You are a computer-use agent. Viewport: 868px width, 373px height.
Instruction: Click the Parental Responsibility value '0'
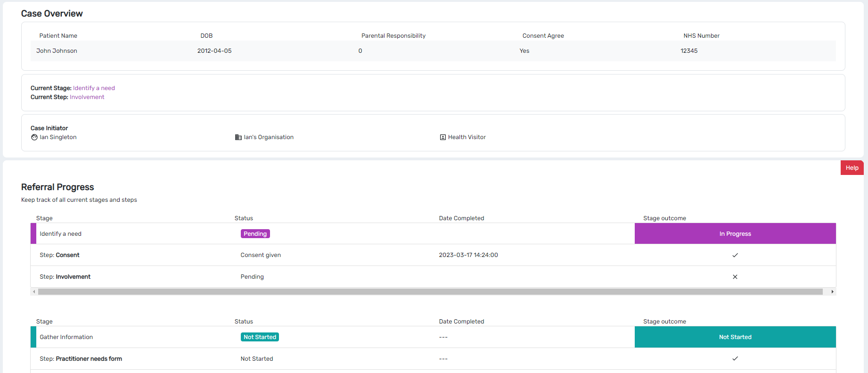[360, 51]
